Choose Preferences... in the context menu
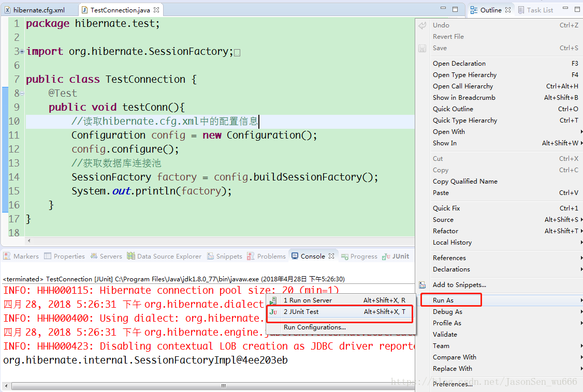 (x=499, y=384)
